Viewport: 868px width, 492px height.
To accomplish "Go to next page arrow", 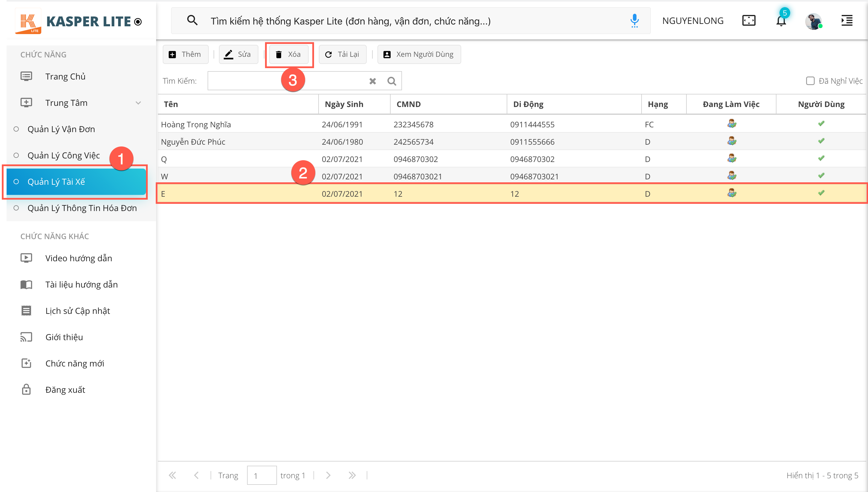I will coord(328,476).
